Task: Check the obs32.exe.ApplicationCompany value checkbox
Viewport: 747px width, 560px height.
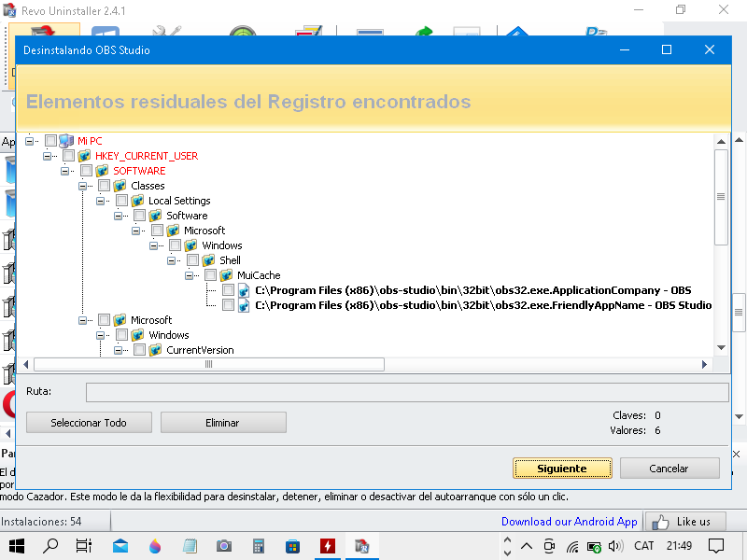Action: click(x=228, y=290)
